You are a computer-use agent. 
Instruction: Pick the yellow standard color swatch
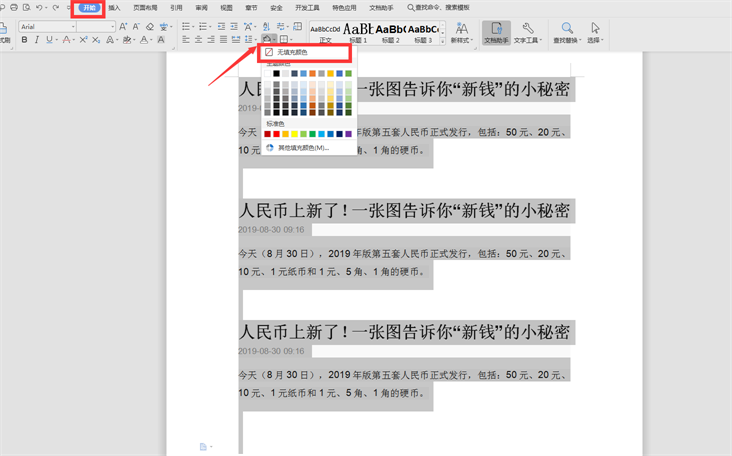coord(295,134)
